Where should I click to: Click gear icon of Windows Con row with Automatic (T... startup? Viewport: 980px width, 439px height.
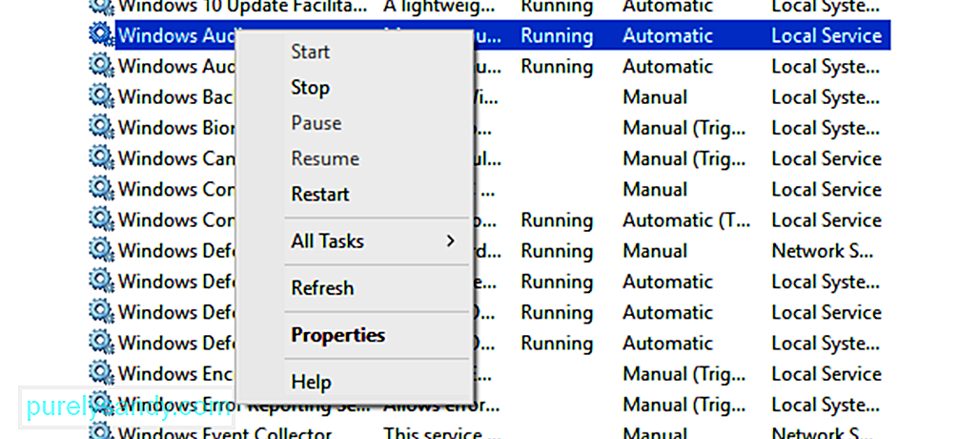(101, 219)
